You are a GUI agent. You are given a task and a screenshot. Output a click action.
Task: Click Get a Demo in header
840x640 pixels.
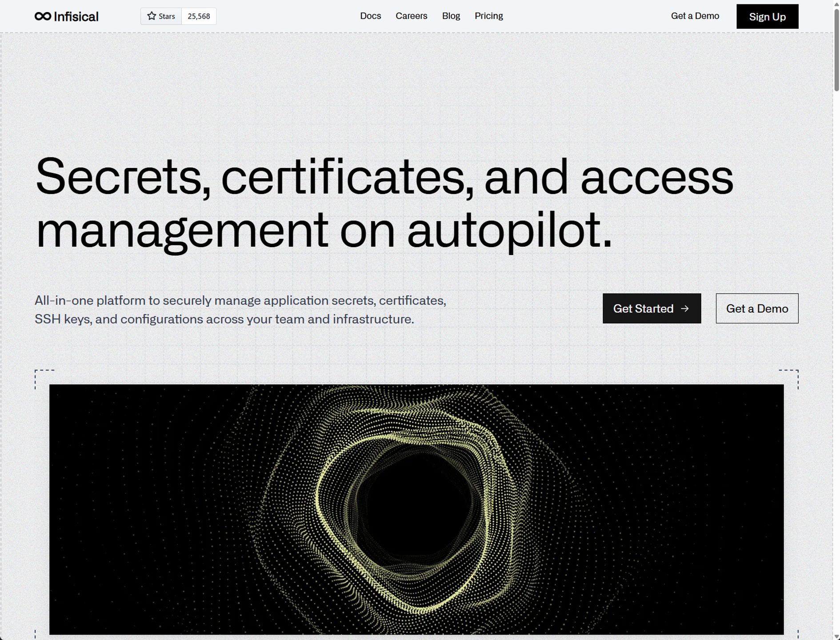695,16
